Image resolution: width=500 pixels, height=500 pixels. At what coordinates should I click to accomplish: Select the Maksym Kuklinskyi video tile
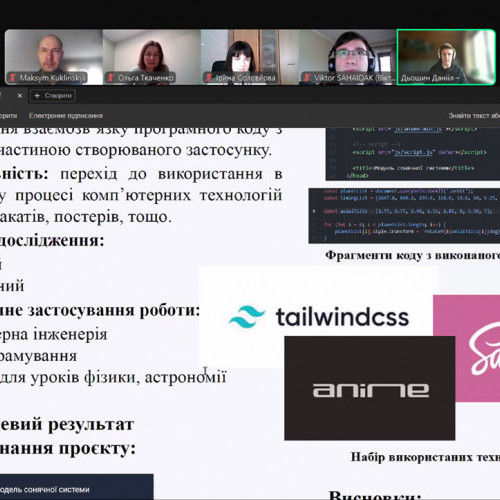point(54,57)
